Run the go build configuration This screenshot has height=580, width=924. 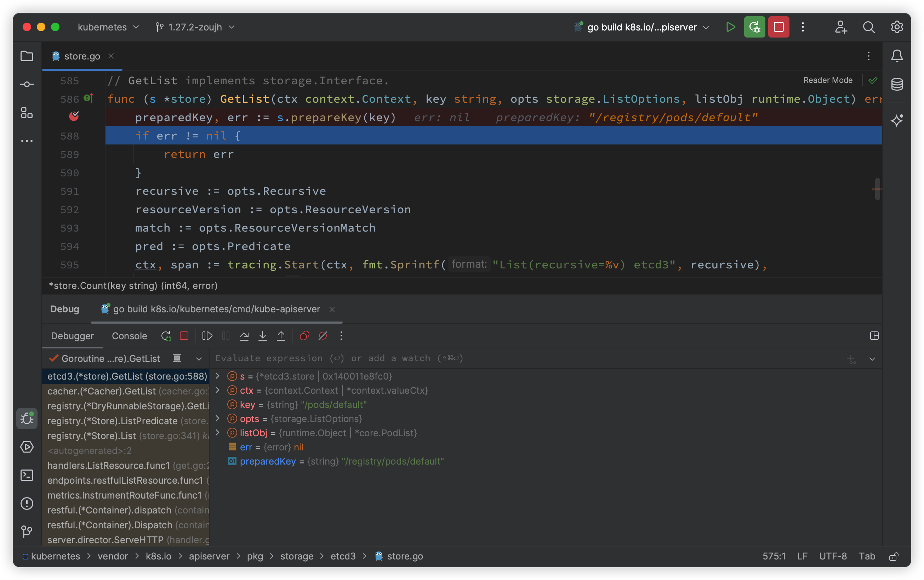[730, 27]
